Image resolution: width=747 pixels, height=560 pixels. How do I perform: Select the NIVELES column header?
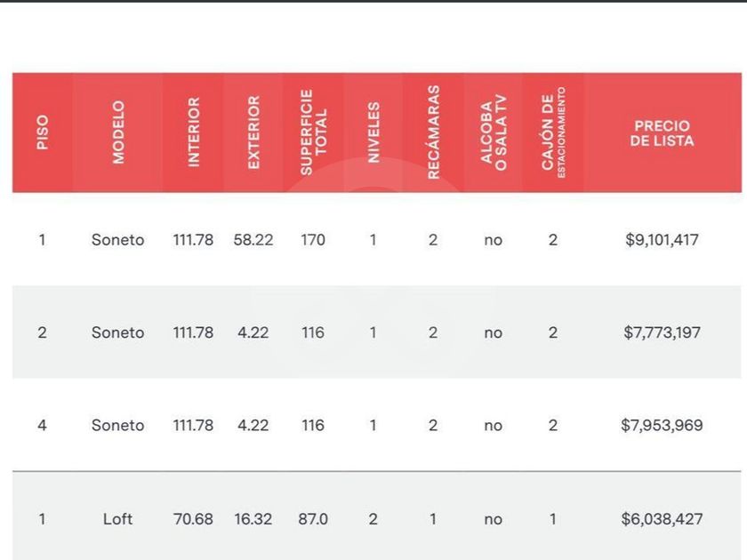(x=373, y=132)
